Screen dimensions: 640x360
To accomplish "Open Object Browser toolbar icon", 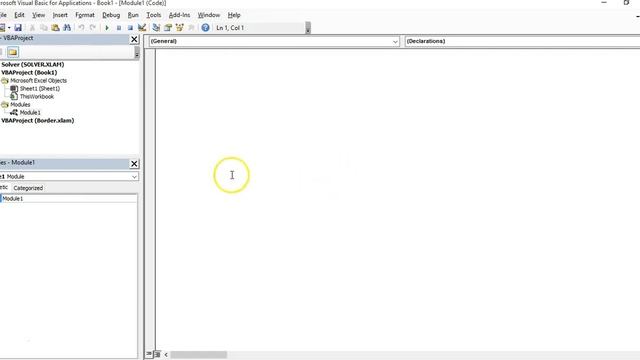I will pos(180,28).
